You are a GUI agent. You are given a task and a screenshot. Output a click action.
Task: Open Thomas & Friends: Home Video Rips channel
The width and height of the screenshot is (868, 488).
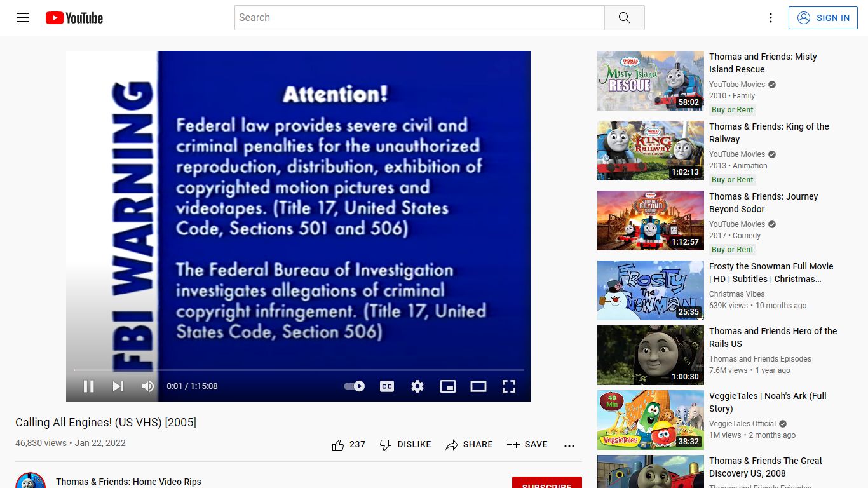(x=128, y=482)
